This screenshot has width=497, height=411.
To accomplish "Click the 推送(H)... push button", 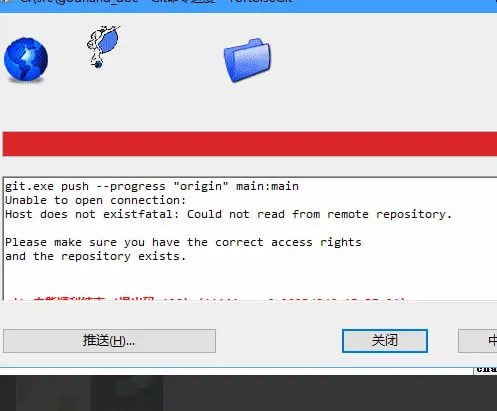I will [109, 341].
